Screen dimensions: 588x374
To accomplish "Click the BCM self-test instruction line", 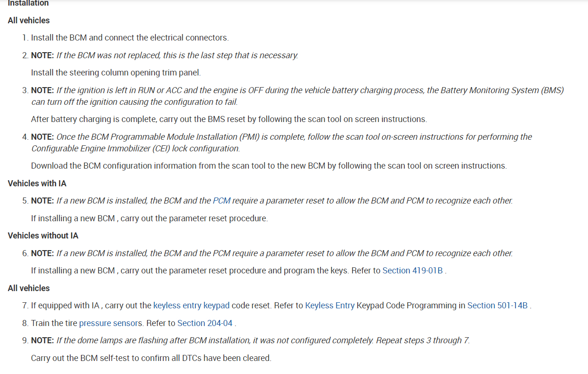I will click(151, 358).
